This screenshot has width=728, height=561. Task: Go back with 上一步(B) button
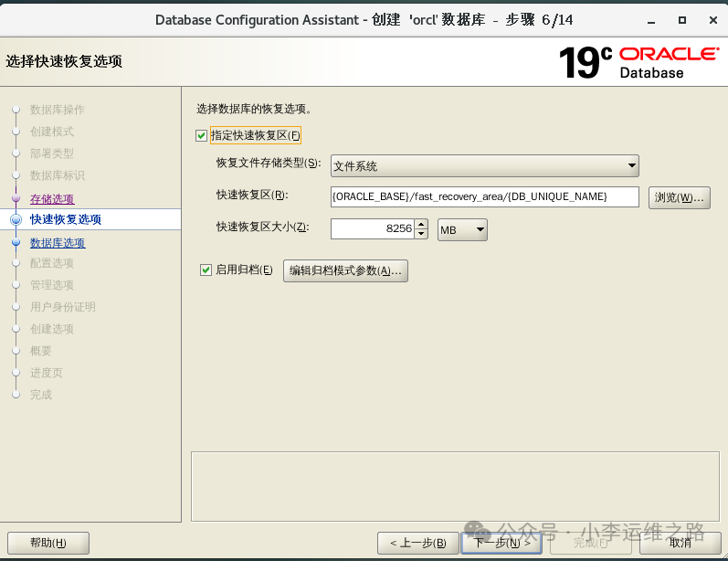click(x=417, y=543)
